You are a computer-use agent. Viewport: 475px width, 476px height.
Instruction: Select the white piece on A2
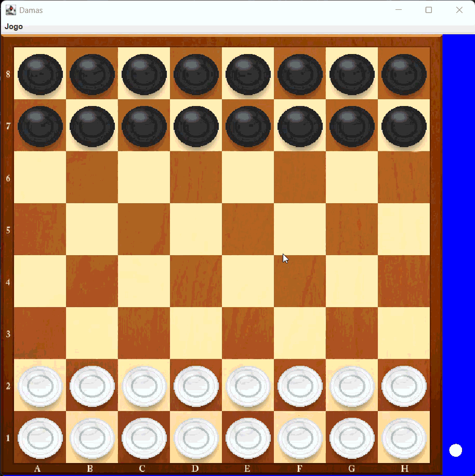(40, 386)
